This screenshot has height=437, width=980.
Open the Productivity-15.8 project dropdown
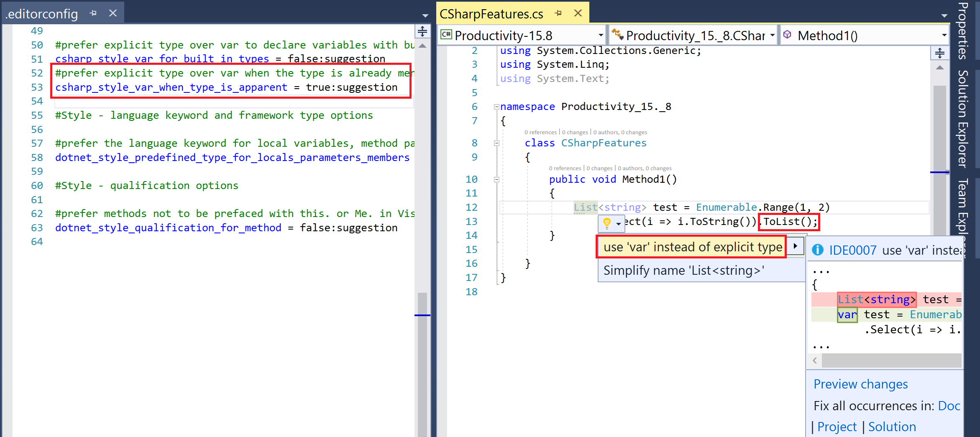[600, 35]
